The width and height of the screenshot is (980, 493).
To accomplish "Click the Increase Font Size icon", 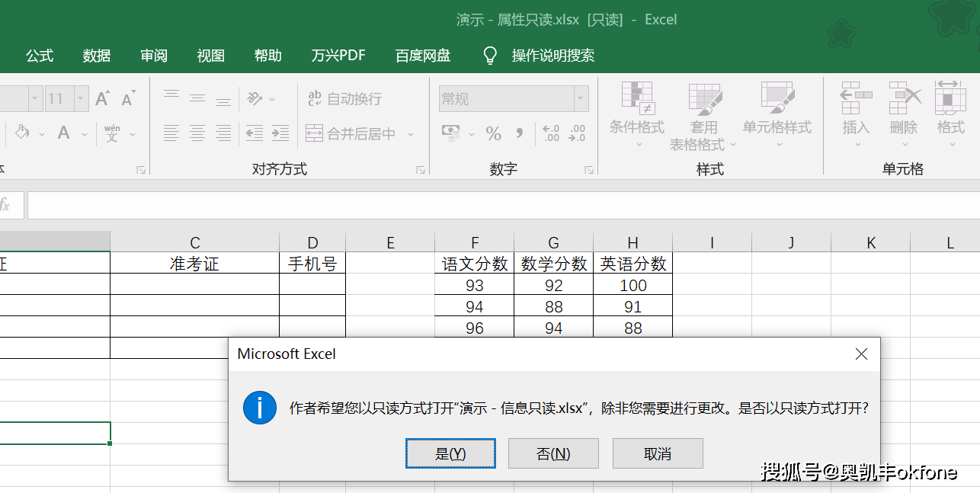I will click(103, 98).
